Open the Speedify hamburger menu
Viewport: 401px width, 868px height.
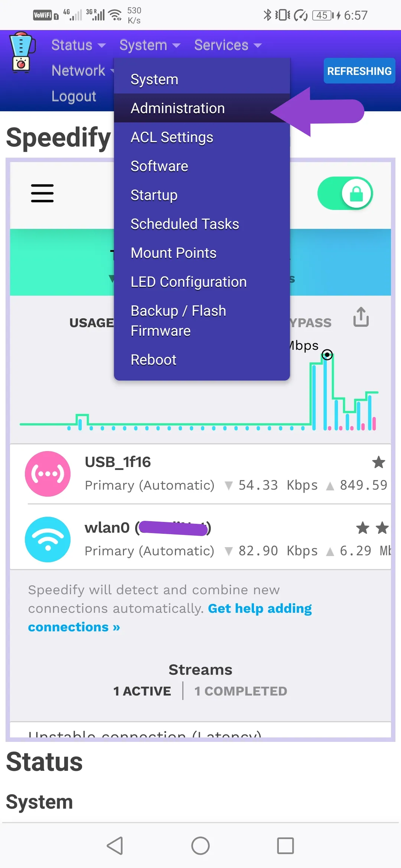coord(42,193)
